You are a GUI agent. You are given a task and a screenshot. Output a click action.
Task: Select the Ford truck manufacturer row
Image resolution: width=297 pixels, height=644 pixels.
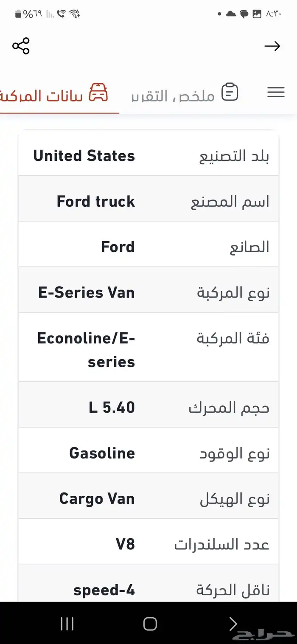(95, 201)
